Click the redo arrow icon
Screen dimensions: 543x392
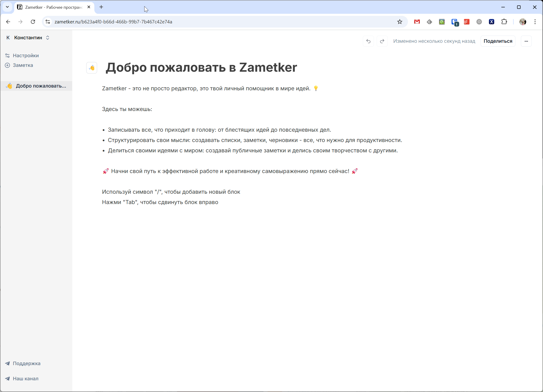tap(382, 41)
